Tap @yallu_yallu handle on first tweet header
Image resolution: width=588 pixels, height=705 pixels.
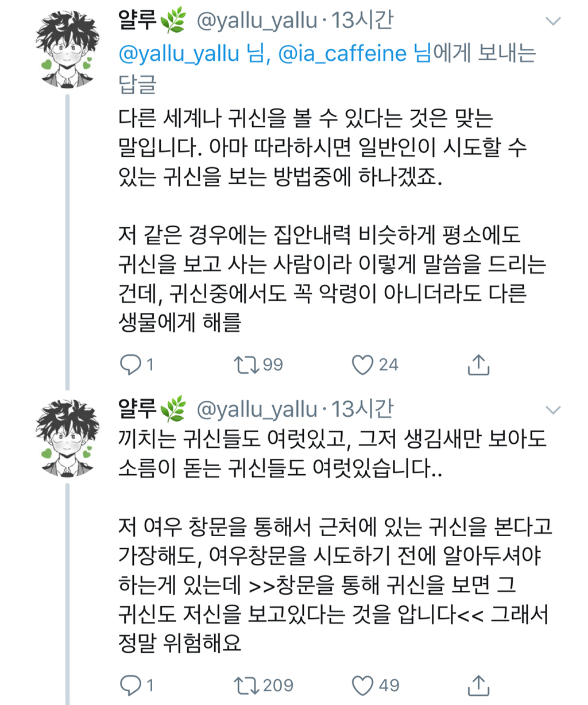257,21
